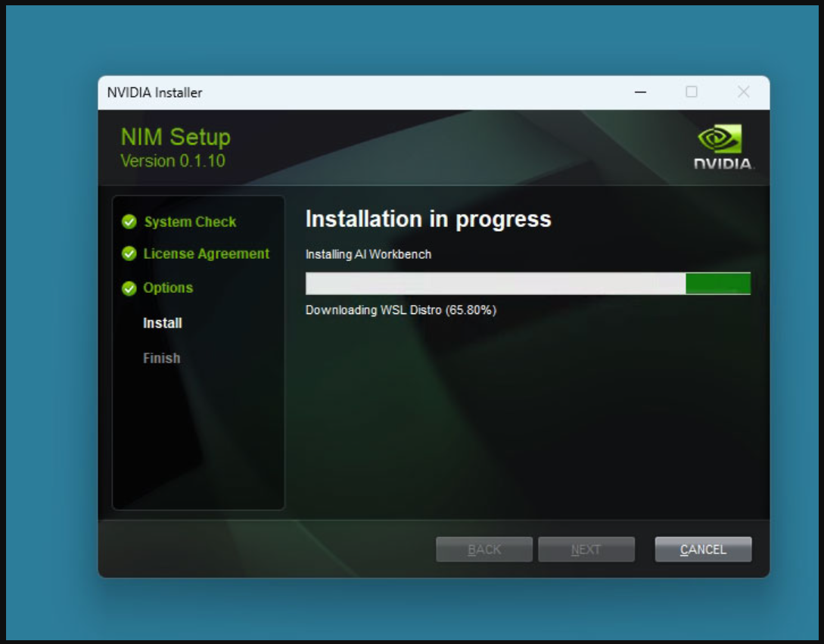
Task: Click the greyed-out BACK button
Action: click(484, 549)
